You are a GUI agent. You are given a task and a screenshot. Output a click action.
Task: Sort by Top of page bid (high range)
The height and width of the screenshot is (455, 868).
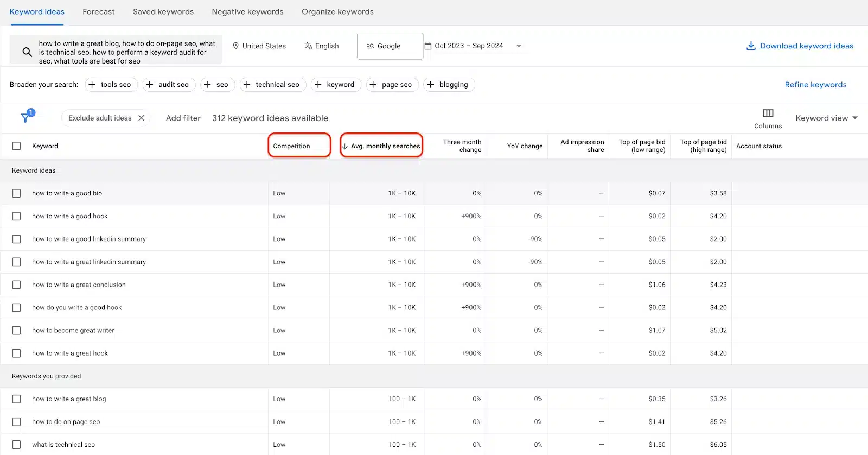click(703, 146)
